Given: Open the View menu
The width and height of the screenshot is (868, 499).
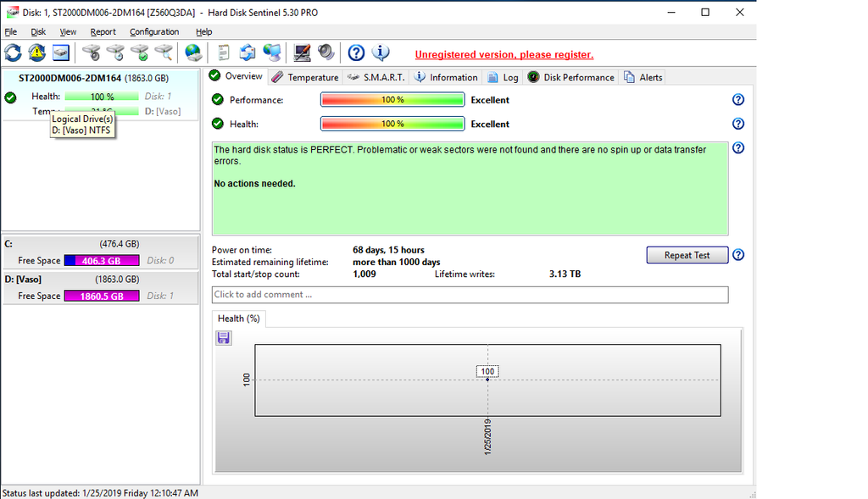Looking at the screenshot, I should pos(68,32).
